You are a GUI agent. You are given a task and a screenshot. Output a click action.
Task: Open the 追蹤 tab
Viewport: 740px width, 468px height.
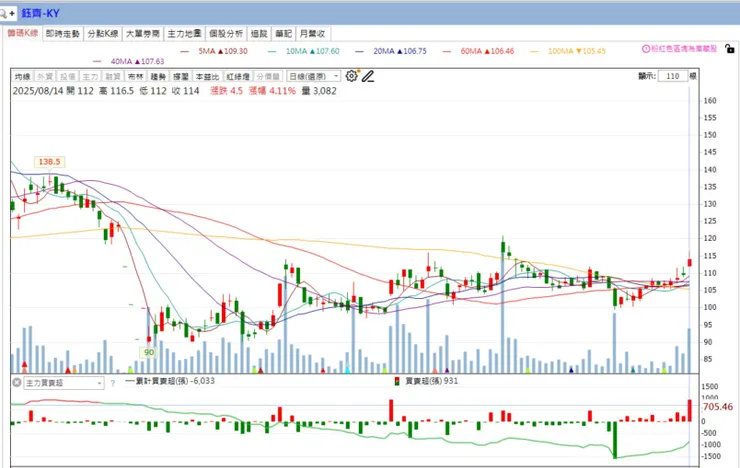(259, 33)
